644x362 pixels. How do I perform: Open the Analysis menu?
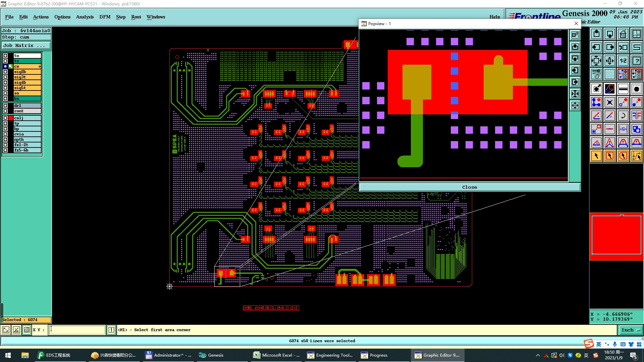tap(85, 17)
